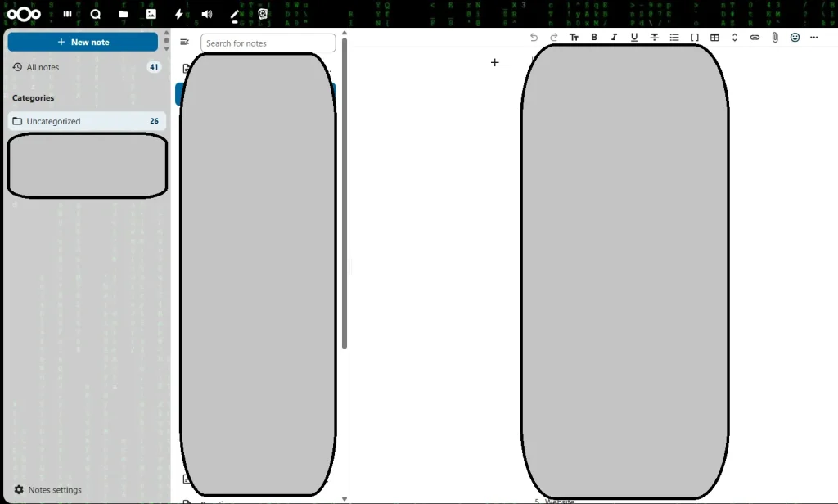The image size is (838, 504).
Task: Insert a code block using the brackets icon
Action: [x=695, y=38]
